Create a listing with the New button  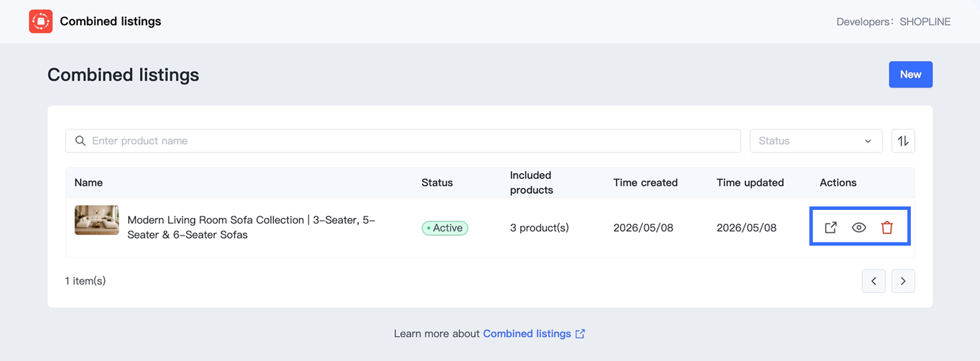(x=911, y=74)
